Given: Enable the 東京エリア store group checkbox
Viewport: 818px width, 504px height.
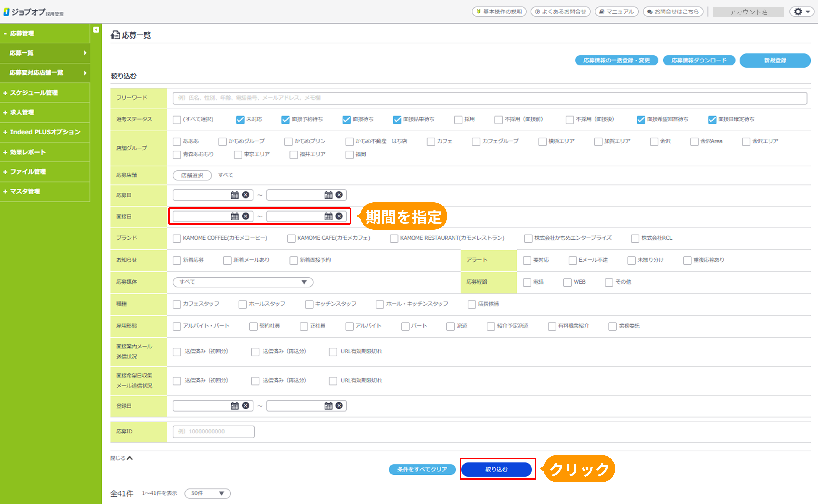Looking at the screenshot, I should 238,155.
